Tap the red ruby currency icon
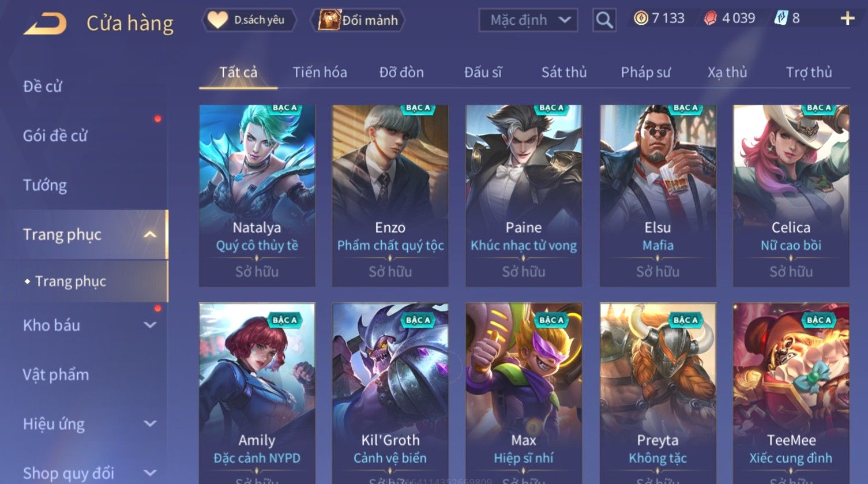This screenshot has height=484, width=868. 711,18
